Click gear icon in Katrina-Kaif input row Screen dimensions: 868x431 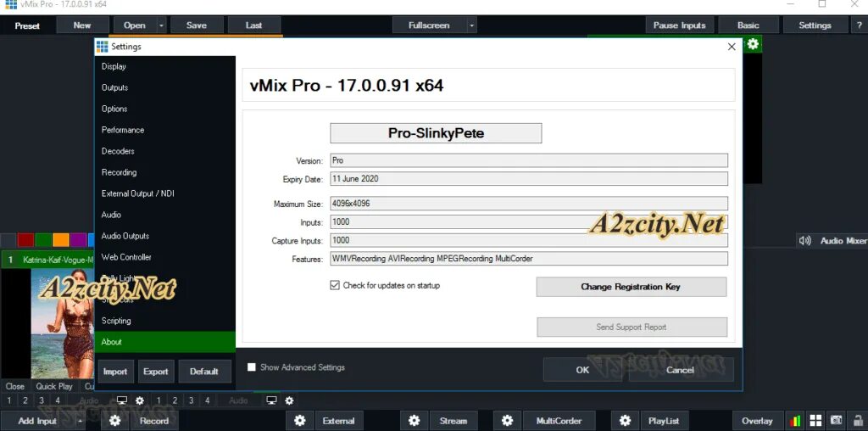(140, 400)
